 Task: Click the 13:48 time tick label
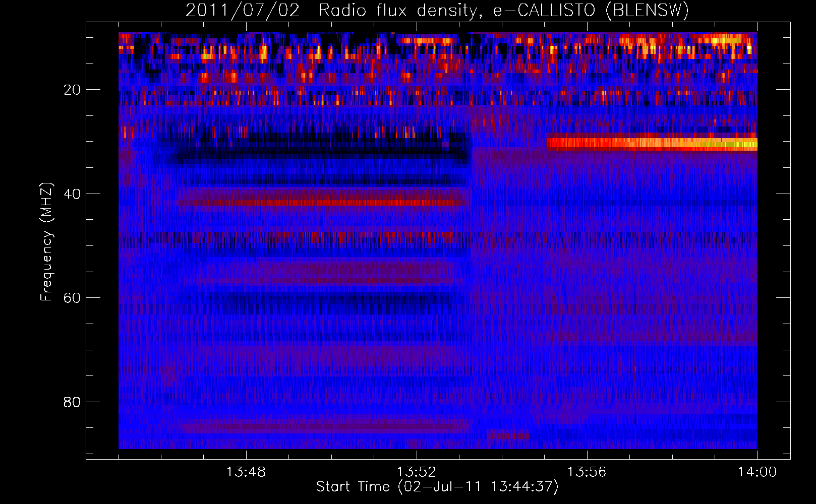(246, 472)
